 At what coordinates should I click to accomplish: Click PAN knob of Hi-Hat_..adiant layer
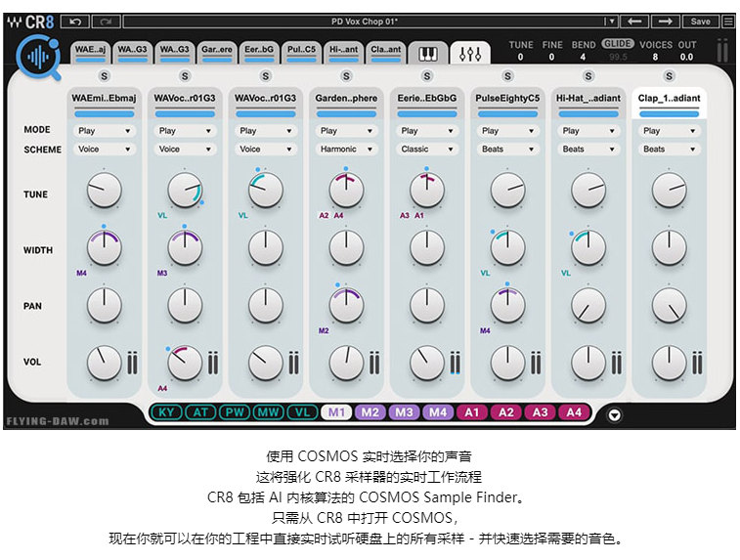(588, 305)
